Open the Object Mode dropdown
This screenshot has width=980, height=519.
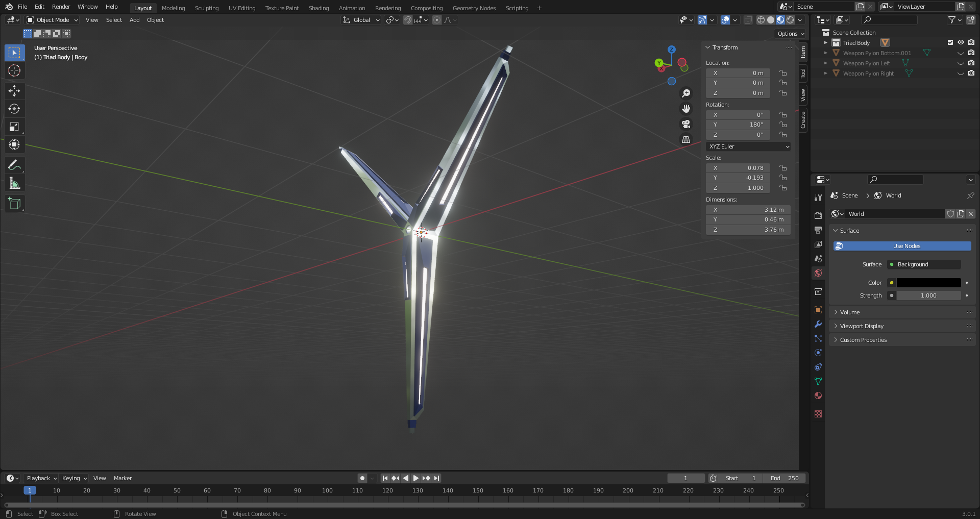[x=52, y=20]
